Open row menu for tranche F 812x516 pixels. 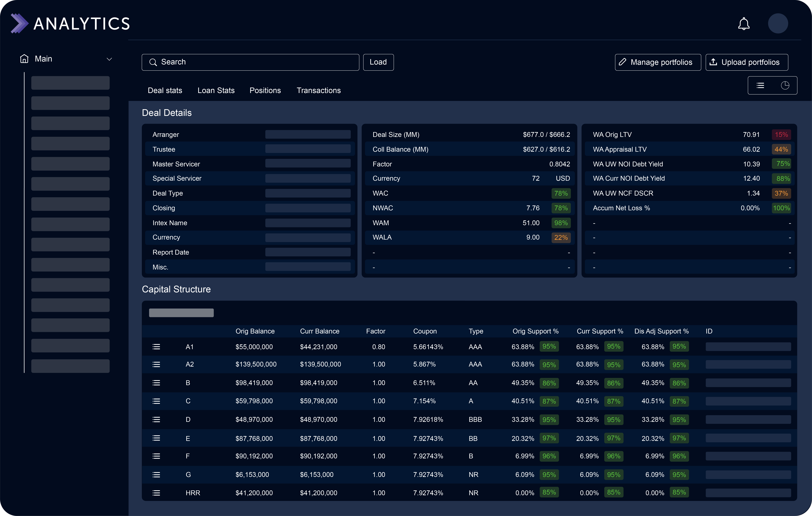[x=156, y=456]
